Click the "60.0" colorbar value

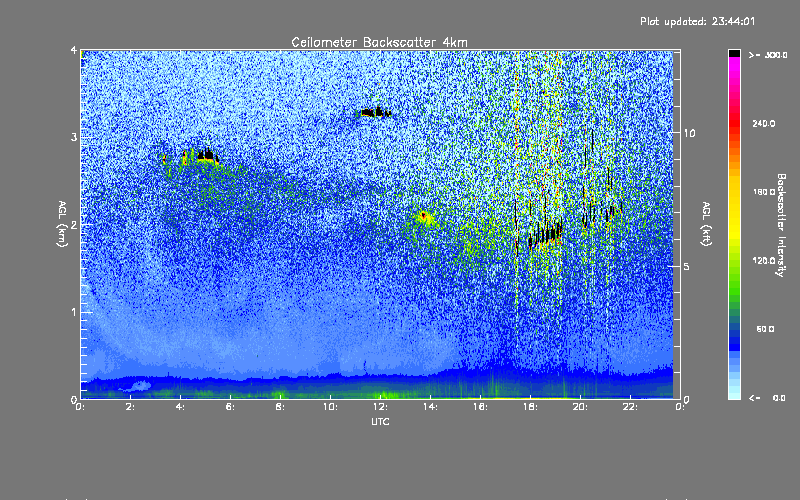pyautogui.click(x=765, y=329)
